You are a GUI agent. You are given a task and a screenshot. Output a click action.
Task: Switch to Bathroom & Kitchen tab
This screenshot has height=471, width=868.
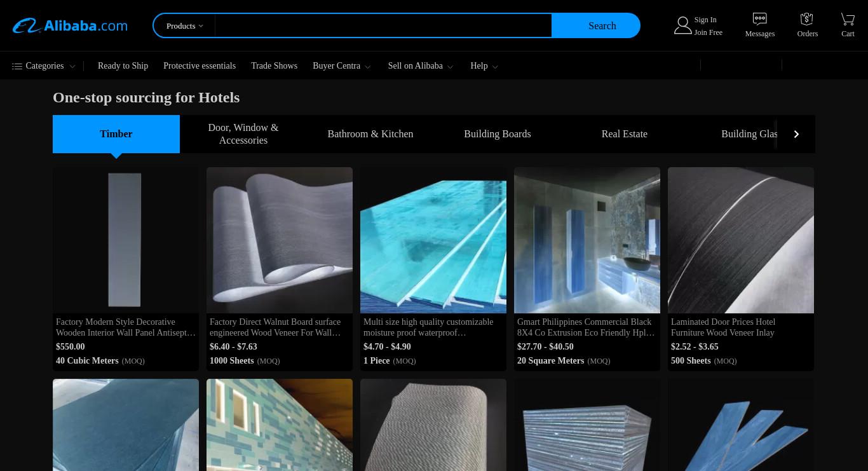(370, 134)
